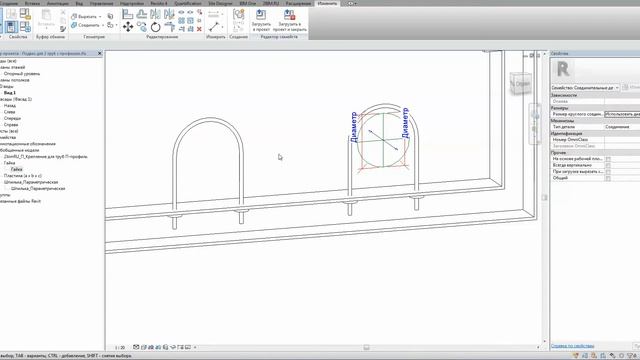Select the left Диаметр dimension label

click(354, 127)
